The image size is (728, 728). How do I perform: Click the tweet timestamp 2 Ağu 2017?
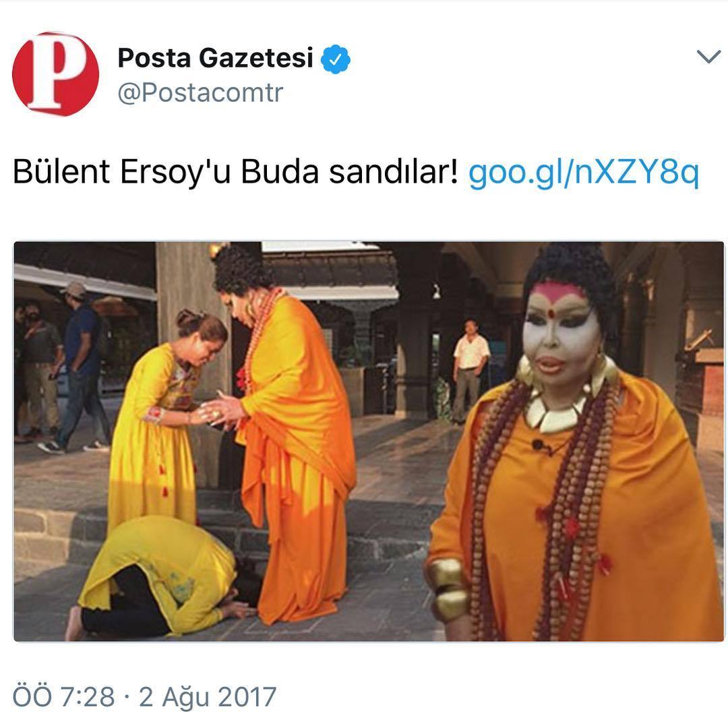pyautogui.click(x=208, y=698)
